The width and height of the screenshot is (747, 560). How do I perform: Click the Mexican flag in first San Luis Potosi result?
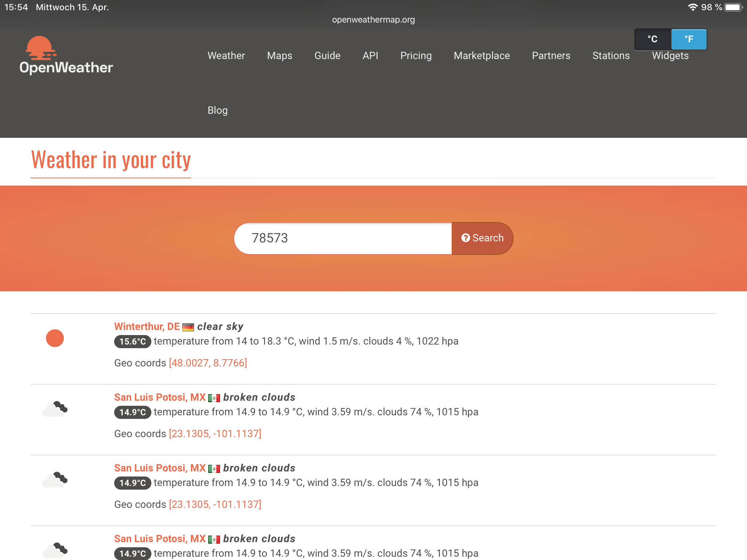pyautogui.click(x=214, y=398)
